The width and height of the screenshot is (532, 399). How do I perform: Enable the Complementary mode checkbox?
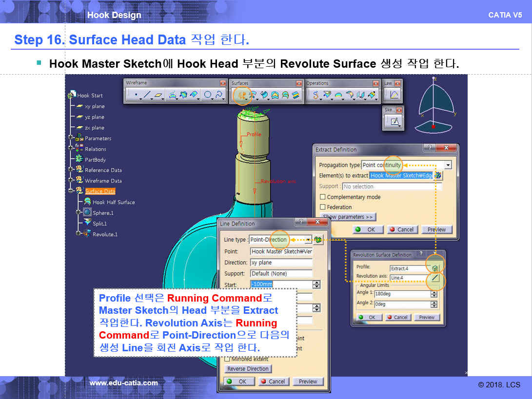pos(322,197)
